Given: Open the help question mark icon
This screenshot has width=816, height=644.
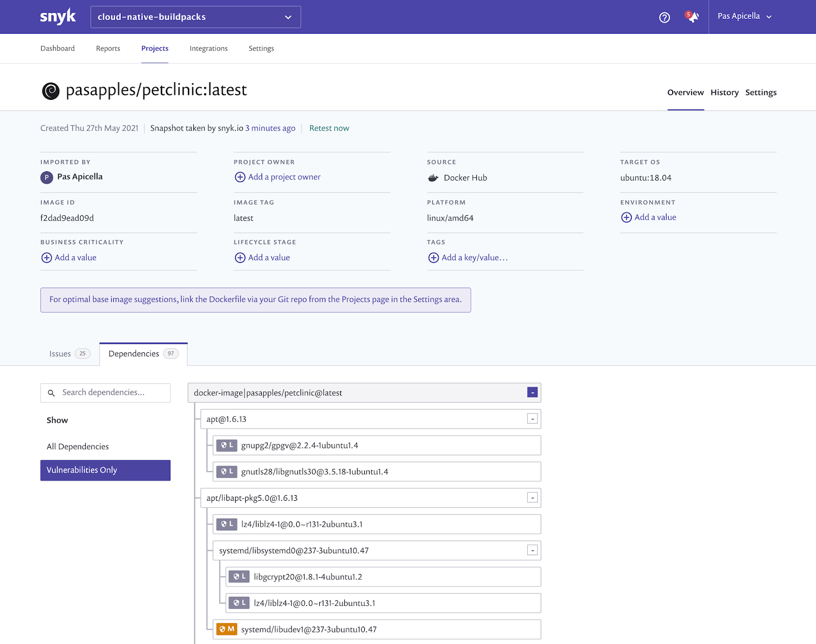Looking at the screenshot, I should coord(665,17).
